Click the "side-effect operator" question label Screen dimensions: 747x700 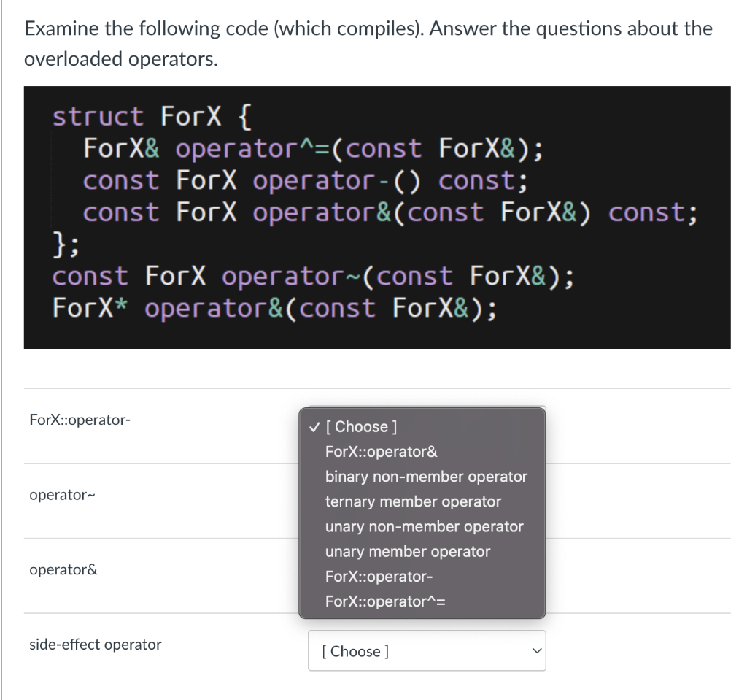(95, 645)
